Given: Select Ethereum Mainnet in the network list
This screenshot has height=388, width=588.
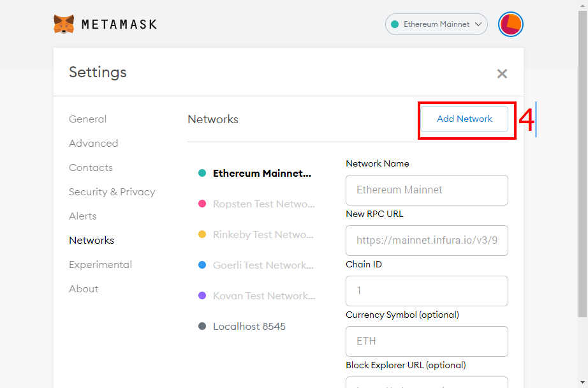Looking at the screenshot, I should point(256,174).
